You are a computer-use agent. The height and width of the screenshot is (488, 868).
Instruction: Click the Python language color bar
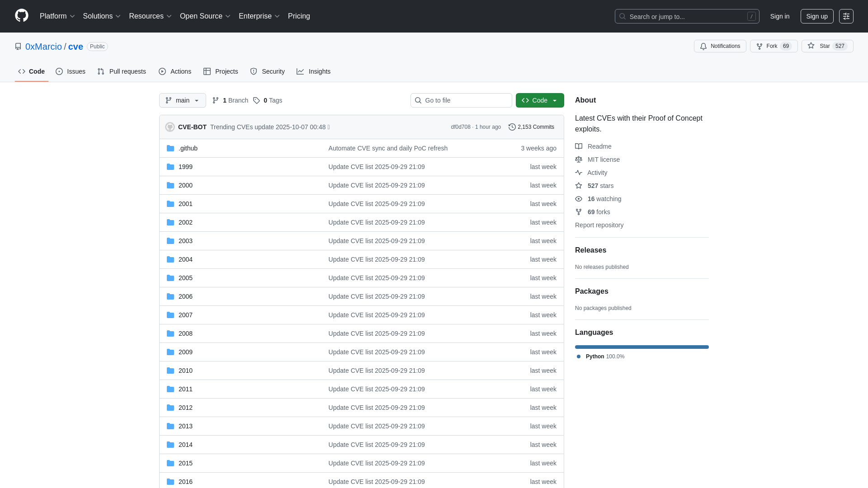(x=642, y=347)
